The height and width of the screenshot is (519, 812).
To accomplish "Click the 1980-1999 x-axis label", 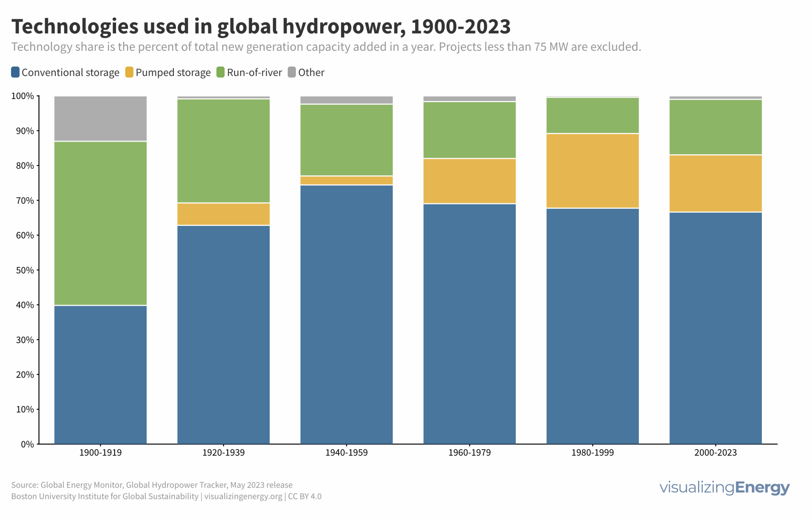I will coord(593,453).
